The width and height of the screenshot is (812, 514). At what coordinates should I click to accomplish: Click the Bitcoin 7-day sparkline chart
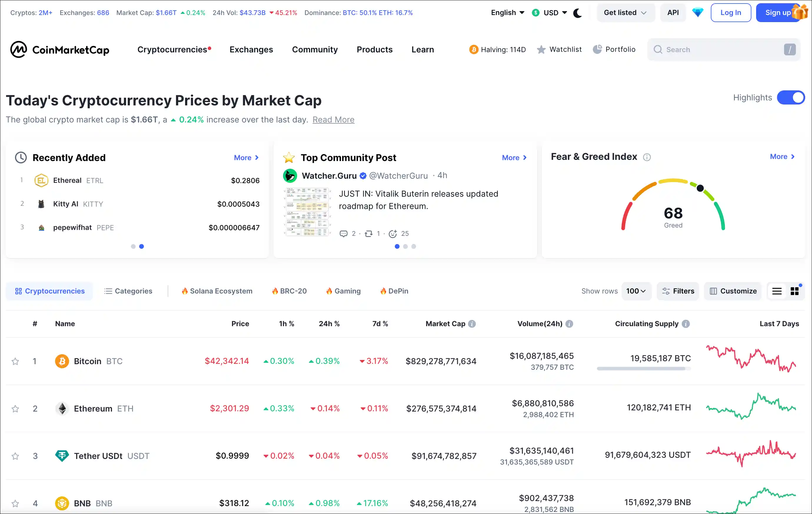(751, 359)
